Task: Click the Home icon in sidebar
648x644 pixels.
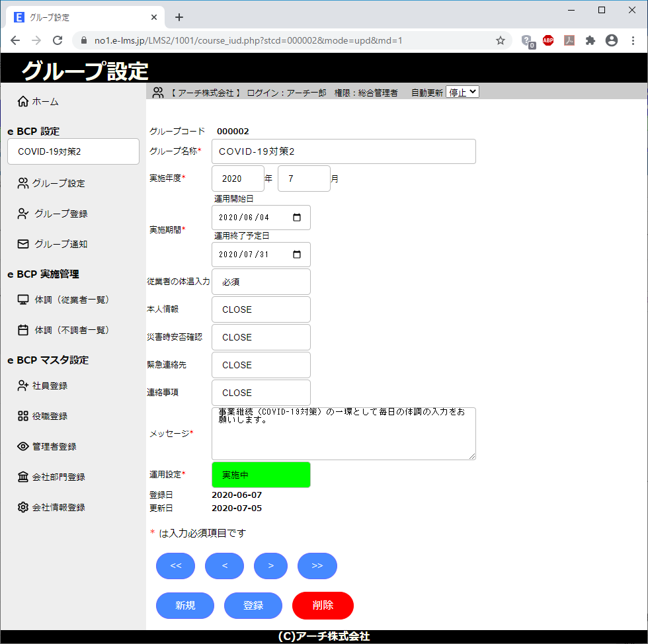Action: coord(23,102)
